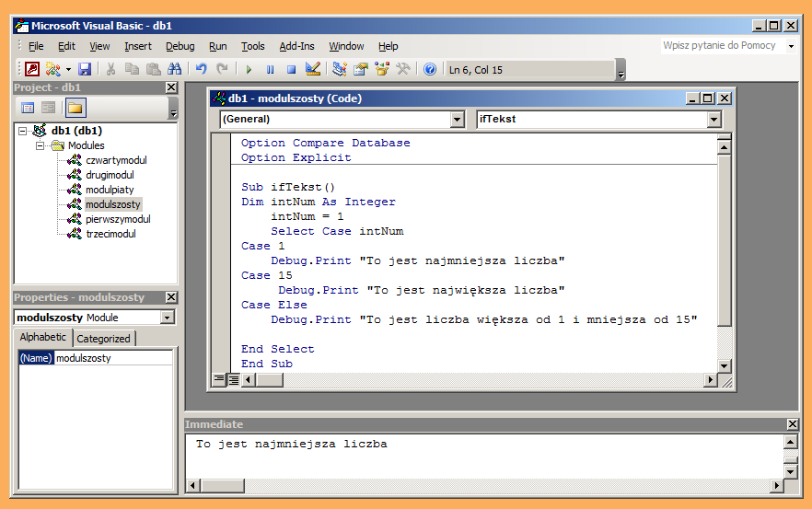Click the Copy toolbar icon
The height and width of the screenshot is (509, 812).
(x=132, y=69)
